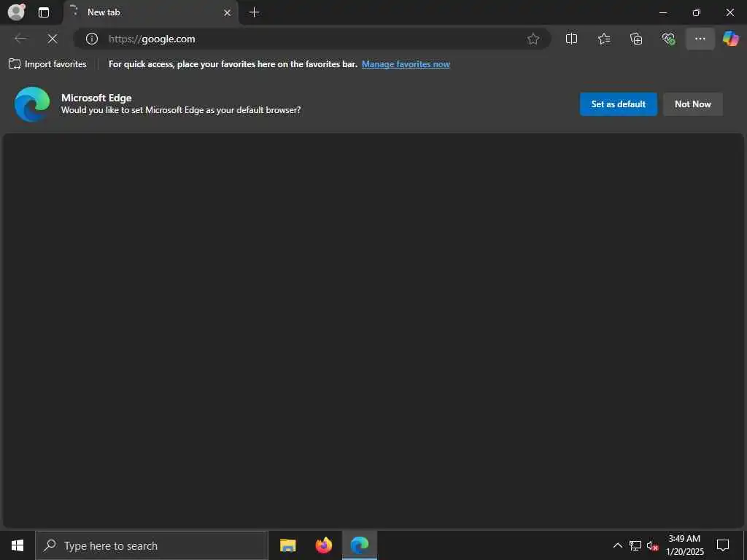Image resolution: width=747 pixels, height=560 pixels.
Task: Open the Windows Start menu
Action: (18, 545)
